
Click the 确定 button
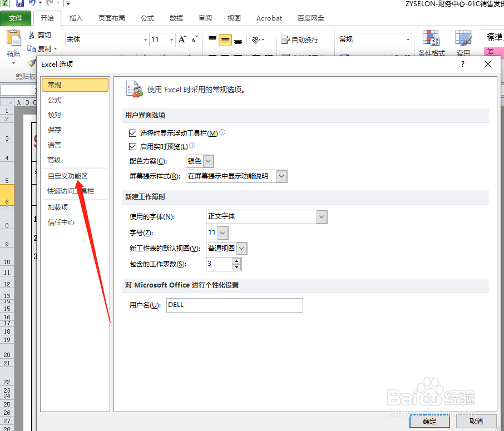[x=429, y=422]
